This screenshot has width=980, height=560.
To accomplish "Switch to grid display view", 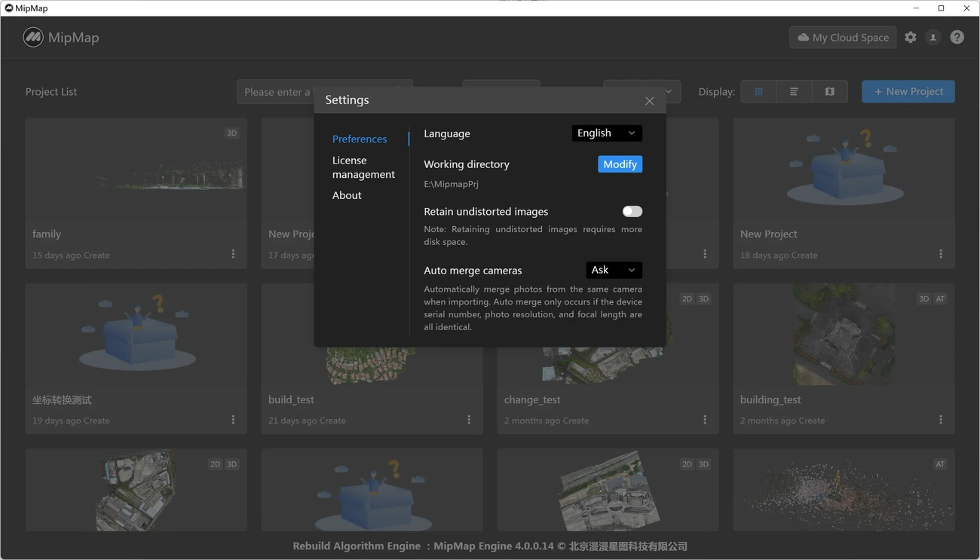I will coord(758,91).
